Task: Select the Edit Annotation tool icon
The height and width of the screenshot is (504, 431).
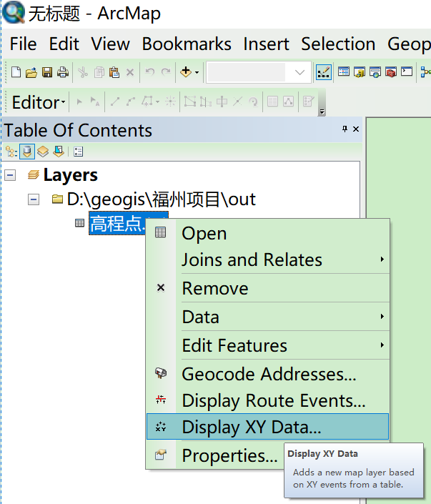Action: click(x=95, y=102)
